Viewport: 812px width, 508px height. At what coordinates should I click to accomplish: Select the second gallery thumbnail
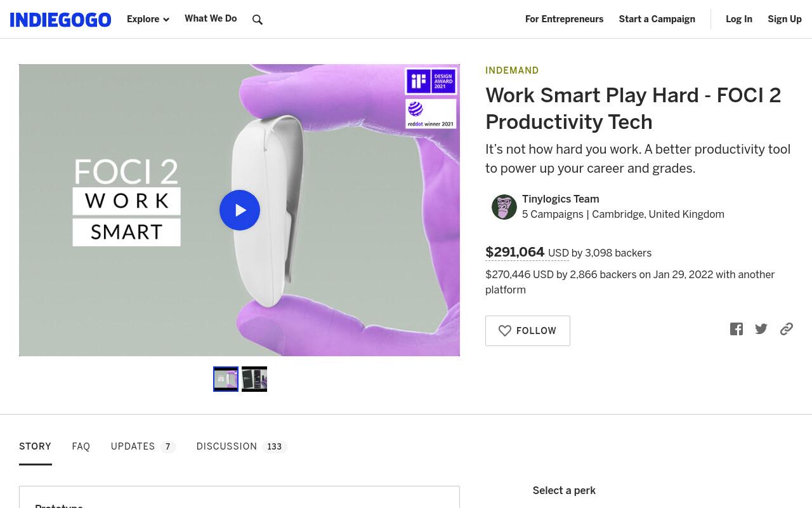[x=254, y=379]
